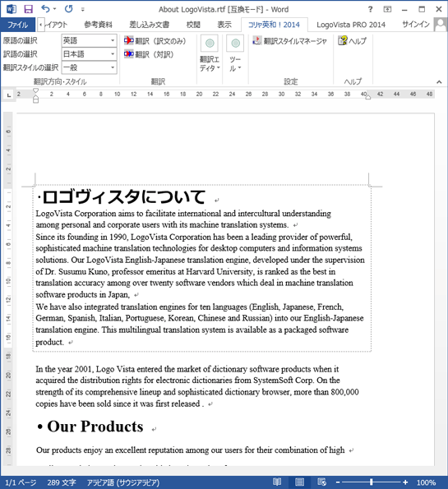This screenshot has width=448, height=489.
Task: Switch to read mode view in status bar
Action: coord(277,482)
